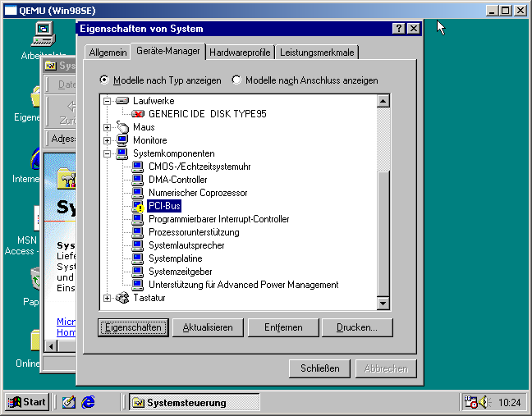Switch to the Allgemein tab
Image resolution: width=532 pixels, height=416 pixels.
pyautogui.click(x=108, y=53)
